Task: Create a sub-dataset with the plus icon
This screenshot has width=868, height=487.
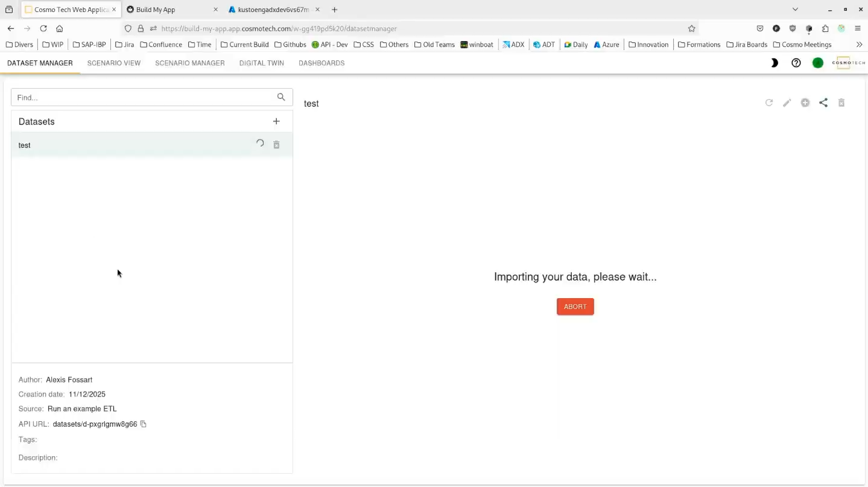Action: [x=805, y=103]
